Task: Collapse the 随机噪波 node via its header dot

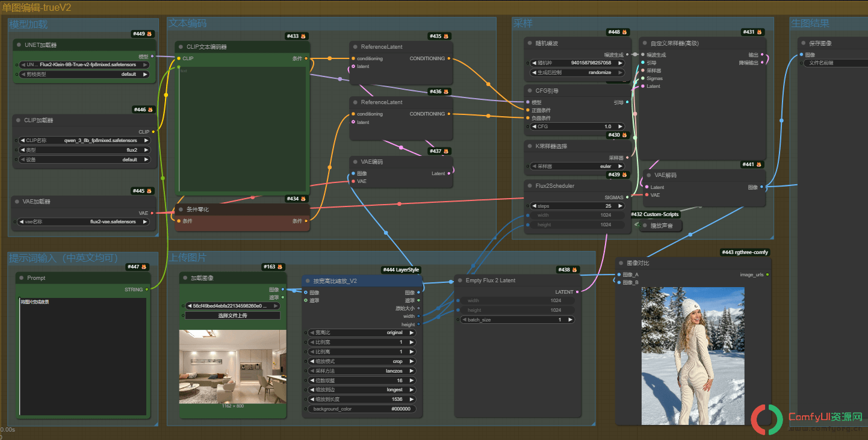Action: [x=530, y=43]
